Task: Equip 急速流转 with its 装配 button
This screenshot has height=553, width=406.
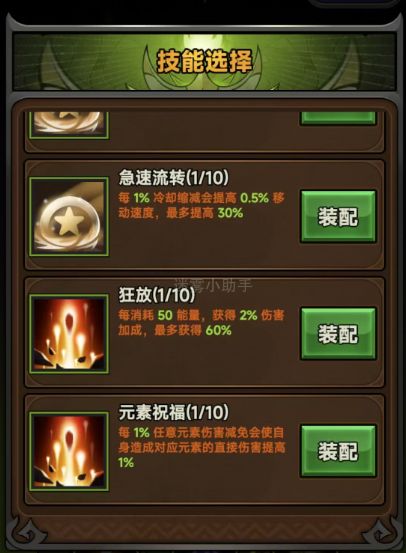Action: (338, 217)
